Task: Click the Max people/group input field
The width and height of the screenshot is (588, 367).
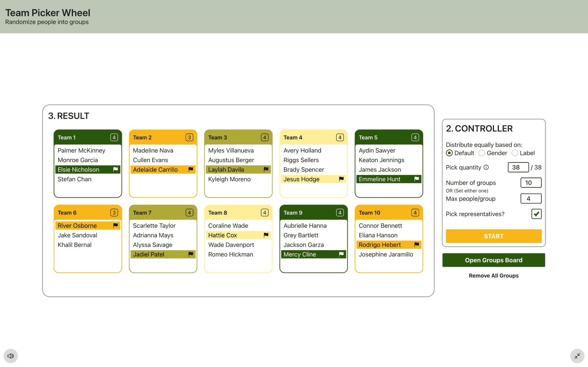Action: point(531,198)
